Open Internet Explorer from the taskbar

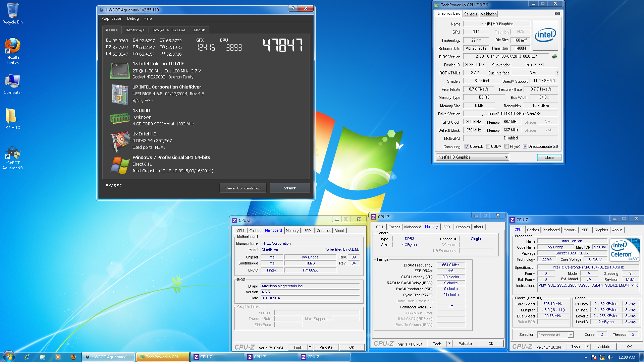coord(27,357)
